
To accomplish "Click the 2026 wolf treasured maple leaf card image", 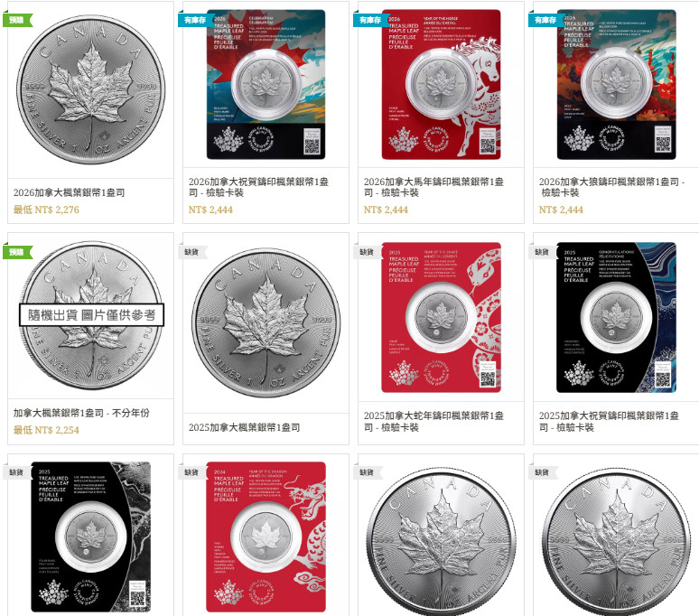I will (x=616, y=85).
